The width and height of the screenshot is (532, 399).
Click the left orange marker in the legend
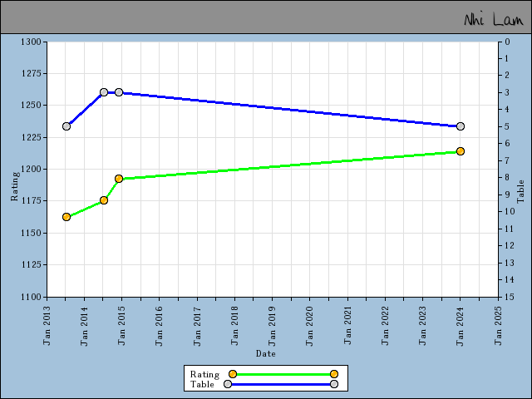point(233,374)
